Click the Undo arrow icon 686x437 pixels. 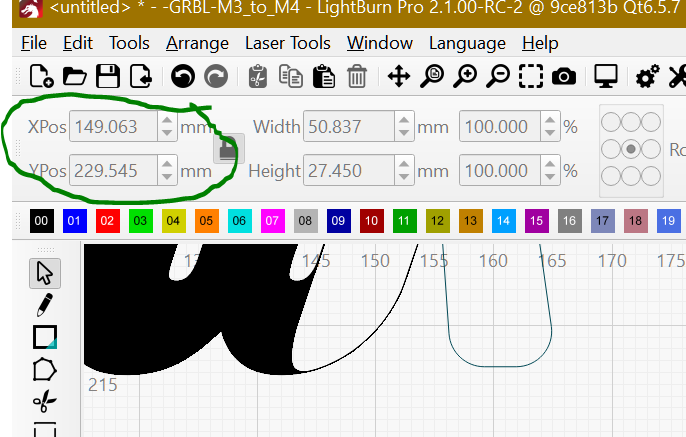click(181, 76)
